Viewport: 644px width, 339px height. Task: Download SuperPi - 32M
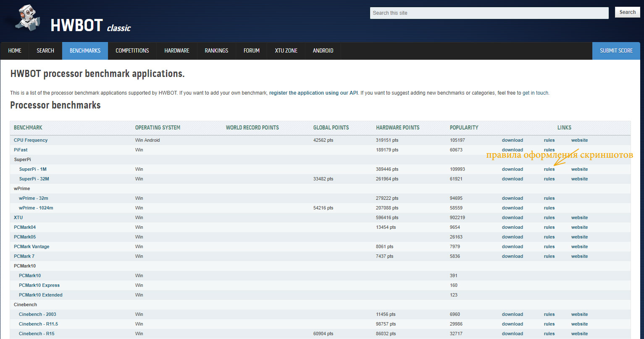(513, 179)
